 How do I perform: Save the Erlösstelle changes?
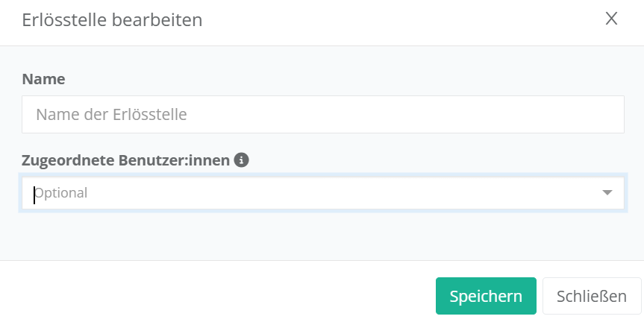(486, 296)
